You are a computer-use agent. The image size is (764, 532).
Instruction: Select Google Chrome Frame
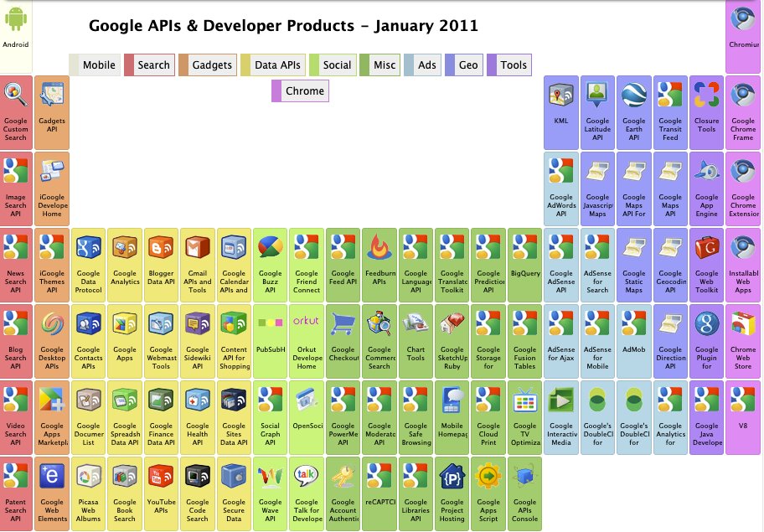point(742,111)
